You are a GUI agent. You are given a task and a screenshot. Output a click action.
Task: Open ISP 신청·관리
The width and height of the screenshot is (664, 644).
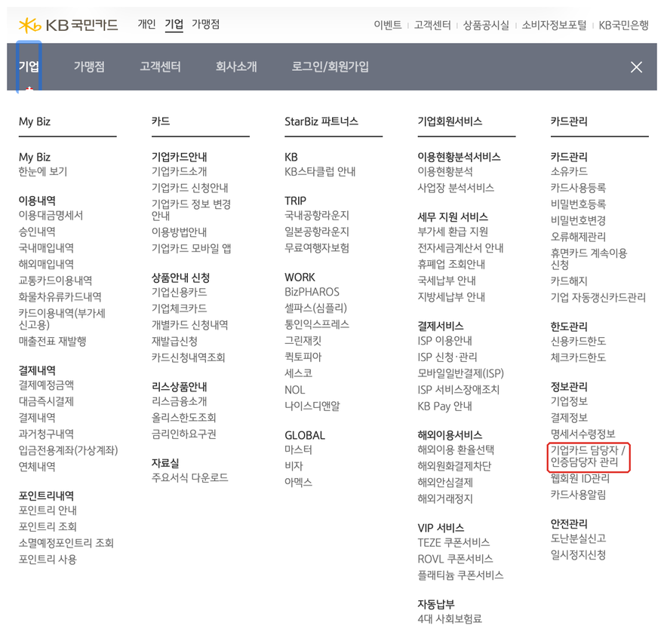tap(447, 357)
